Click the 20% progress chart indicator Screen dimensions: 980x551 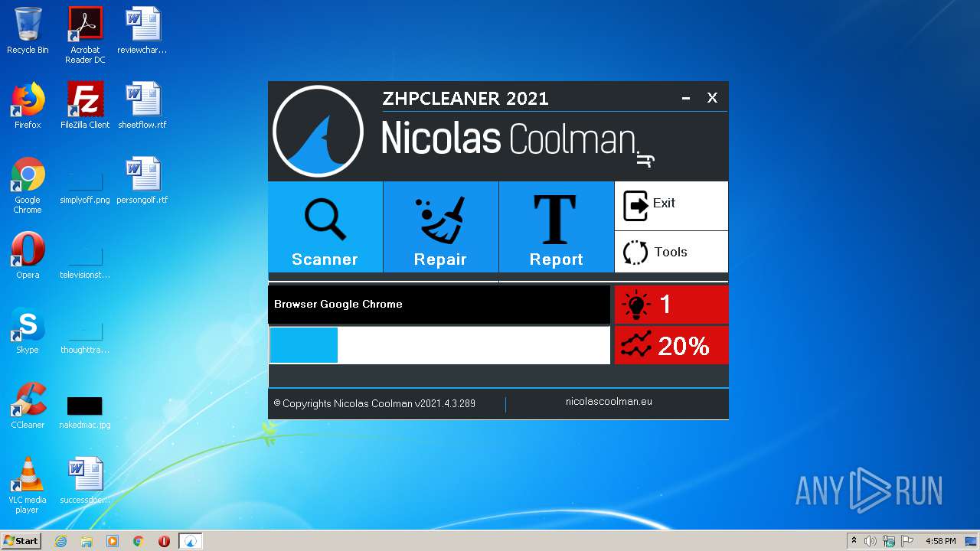671,346
